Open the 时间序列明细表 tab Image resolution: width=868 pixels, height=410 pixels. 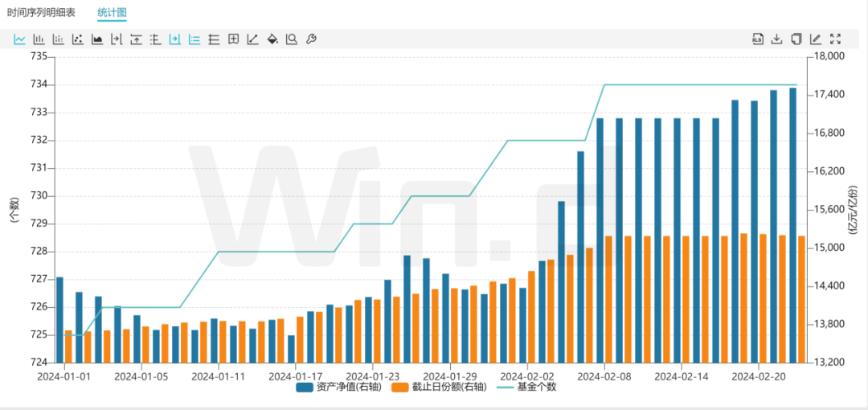pyautogui.click(x=41, y=13)
